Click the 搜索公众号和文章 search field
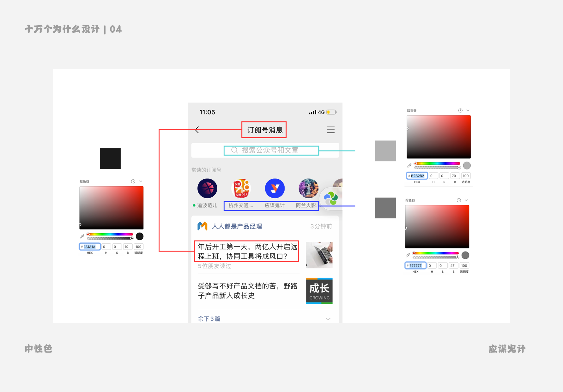 tap(271, 151)
